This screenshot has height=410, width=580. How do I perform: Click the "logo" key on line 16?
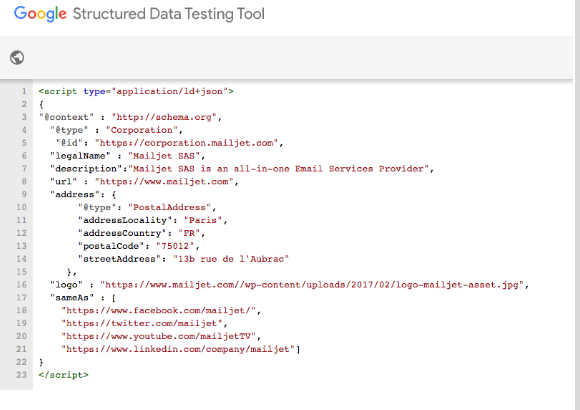(67, 285)
